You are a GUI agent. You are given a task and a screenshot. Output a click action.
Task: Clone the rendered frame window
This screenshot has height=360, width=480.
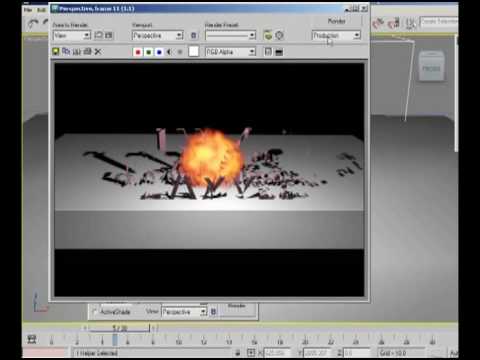pyautogui.click(x=77, y=52)
